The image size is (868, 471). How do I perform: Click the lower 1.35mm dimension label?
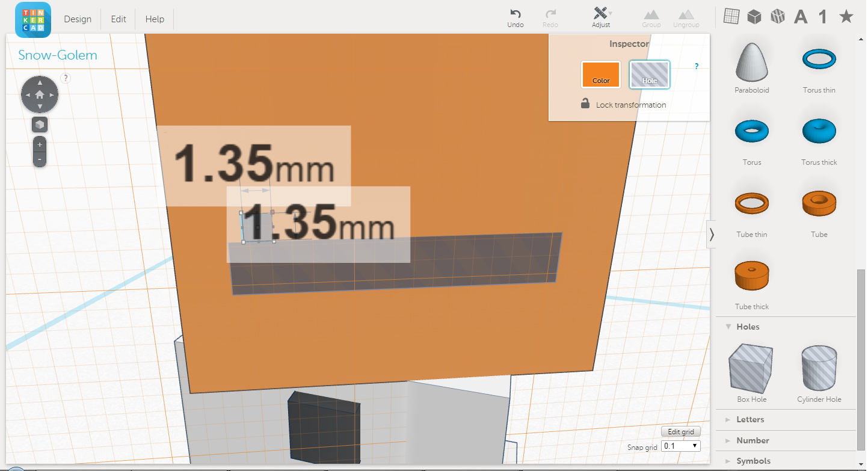pyautogui.click(x=318, y=224)
